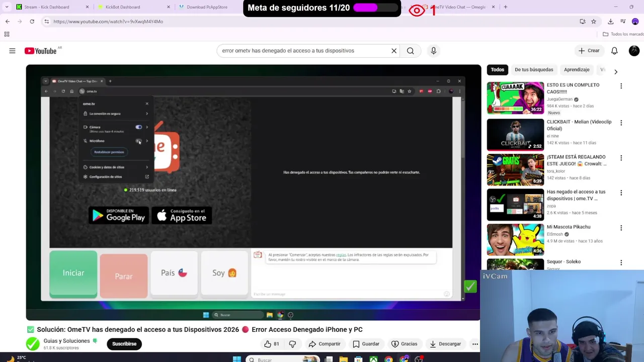Open the Mi Mascota Pikachu thumbnail
The width and height of the screenshot is (644, 362).
(x=515, y=240)
